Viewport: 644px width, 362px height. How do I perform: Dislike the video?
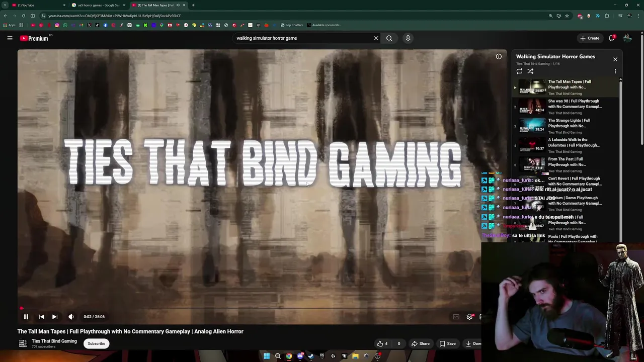pyautogui.click(x=399, y=344)
